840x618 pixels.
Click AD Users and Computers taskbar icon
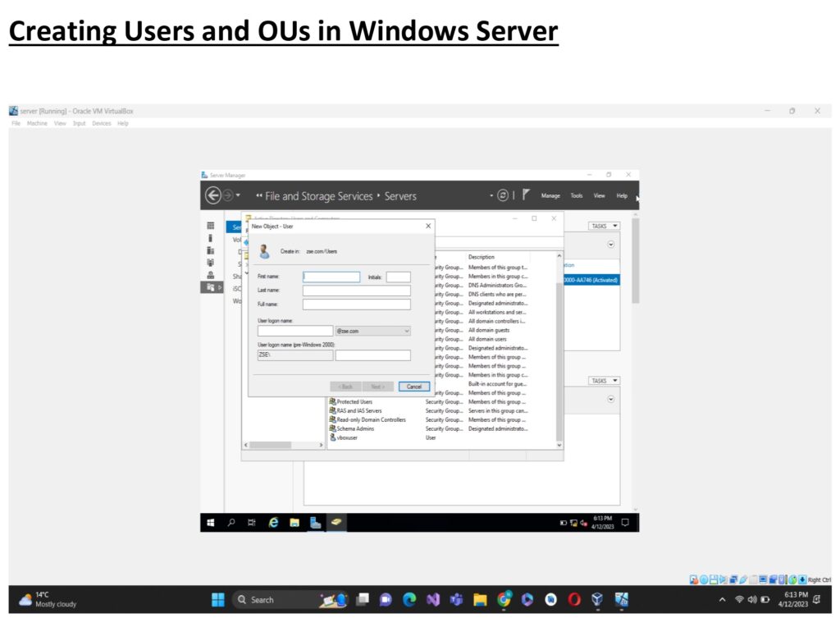336,522
